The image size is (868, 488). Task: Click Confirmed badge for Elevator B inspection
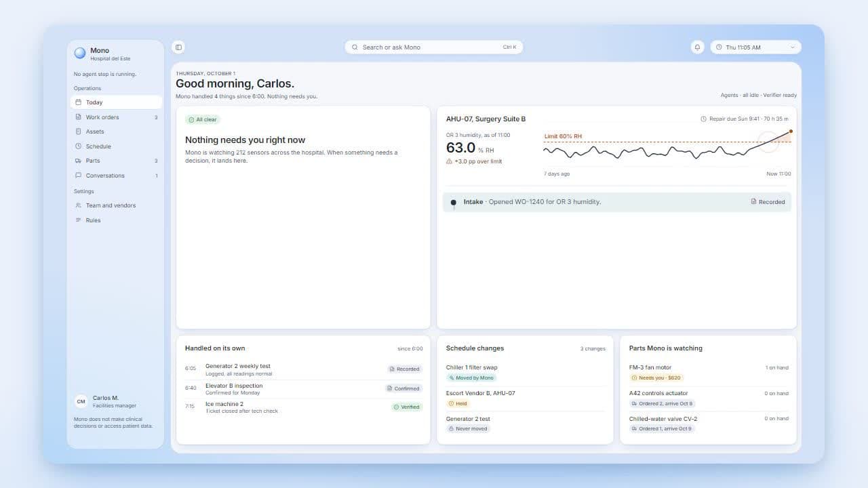[403, 388]
